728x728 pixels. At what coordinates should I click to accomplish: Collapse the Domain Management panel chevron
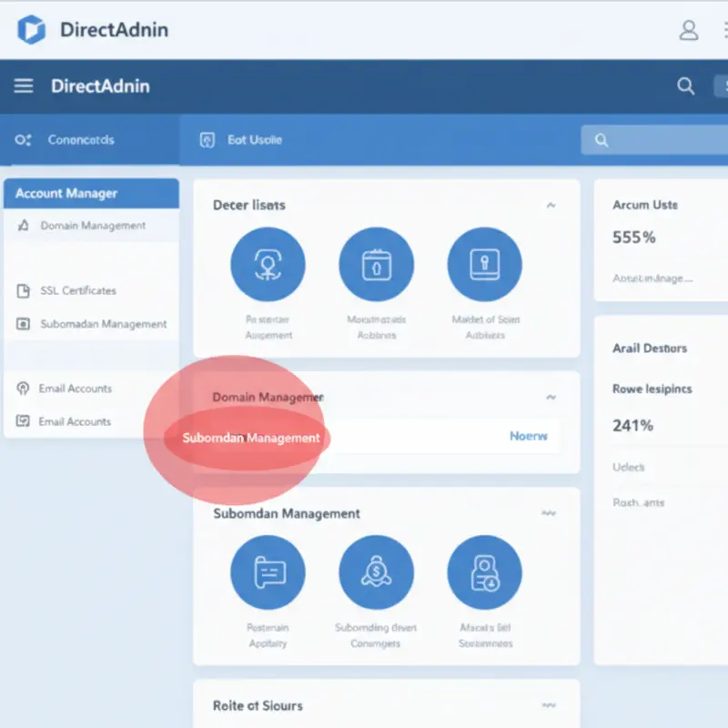[x=551, y=398]
